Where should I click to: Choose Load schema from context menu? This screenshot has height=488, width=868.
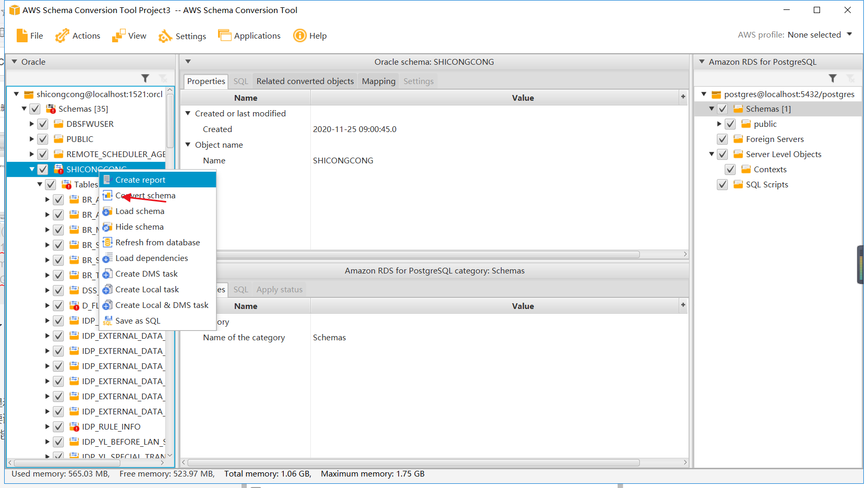(158, 211)
